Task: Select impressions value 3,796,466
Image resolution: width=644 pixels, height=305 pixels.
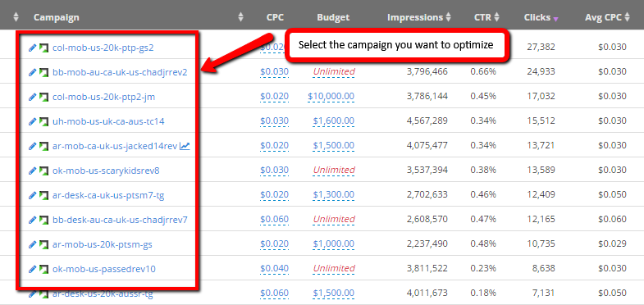Action: [x=427, y=72]
